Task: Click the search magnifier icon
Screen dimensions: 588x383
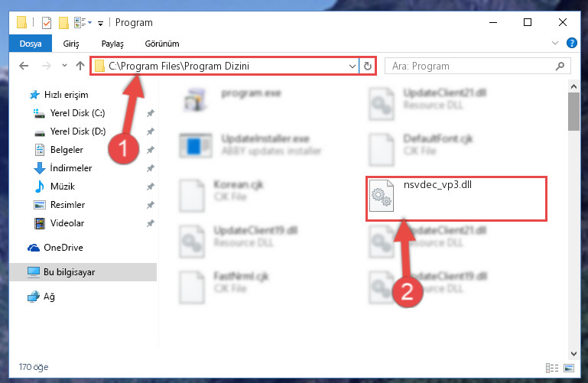Action: click(560, 67)
